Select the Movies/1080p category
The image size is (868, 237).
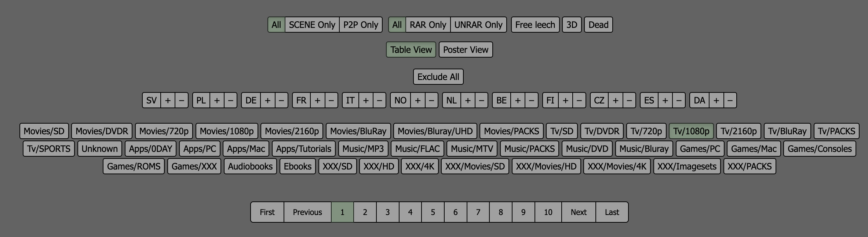(226, 131)
